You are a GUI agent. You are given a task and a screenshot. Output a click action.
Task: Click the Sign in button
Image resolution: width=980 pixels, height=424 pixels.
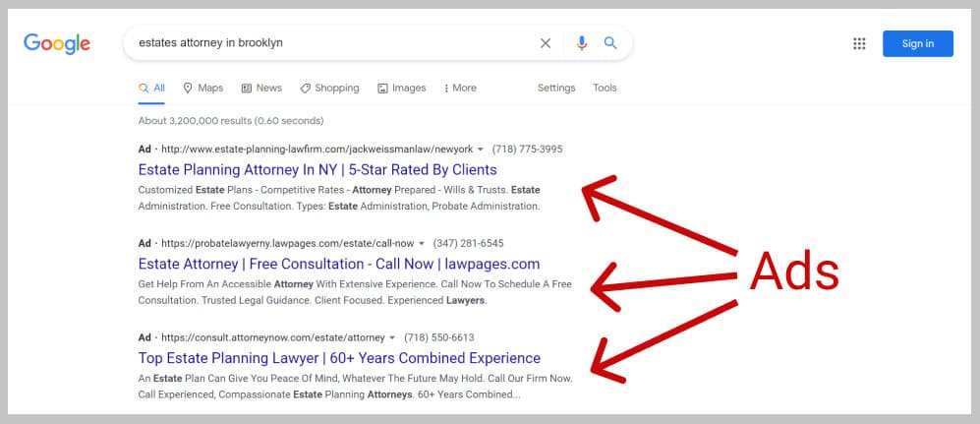(x=918, y=43)
